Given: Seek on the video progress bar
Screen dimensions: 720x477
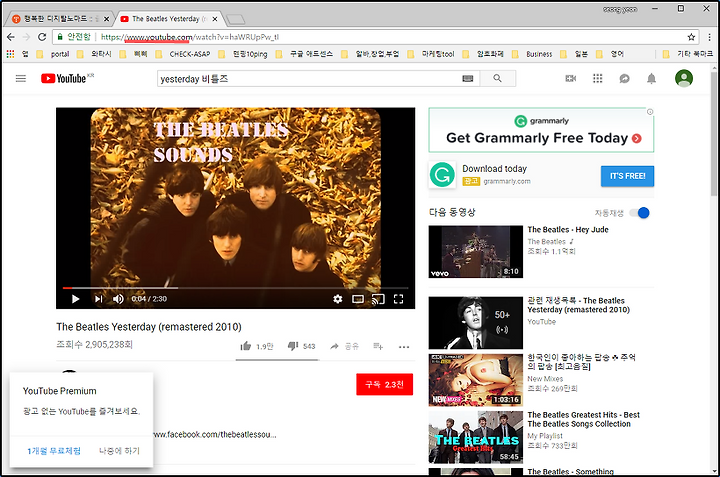Looking at the screenshot, I should click(x=236, y=288).
